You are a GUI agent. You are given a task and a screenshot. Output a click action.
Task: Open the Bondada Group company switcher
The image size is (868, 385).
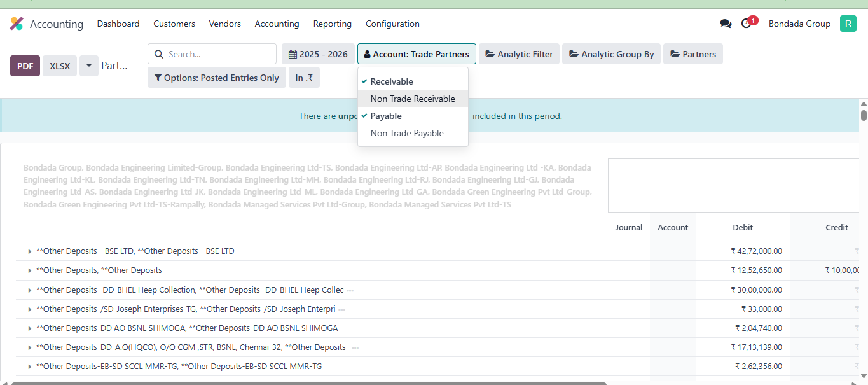point(799,24)
